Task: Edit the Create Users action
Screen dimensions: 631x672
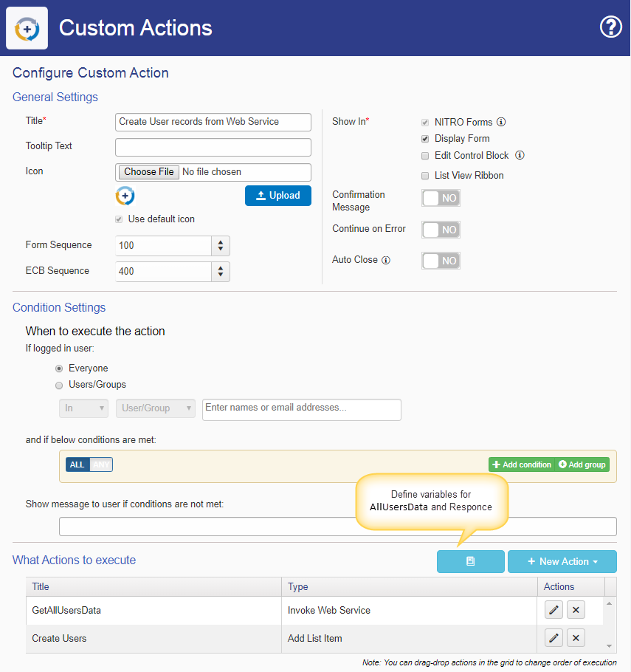Action: pyautogui.click(x=554, y=638)
